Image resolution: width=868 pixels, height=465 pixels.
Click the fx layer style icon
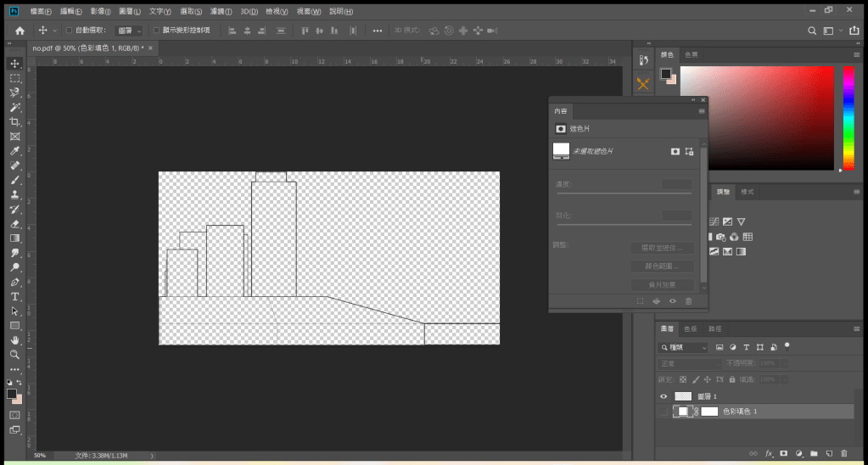pyautogui.click(x=770, y=454)
